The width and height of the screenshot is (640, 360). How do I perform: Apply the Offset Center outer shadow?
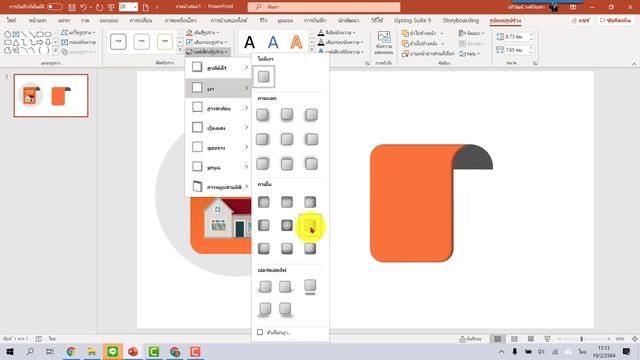tap(287, 139)
